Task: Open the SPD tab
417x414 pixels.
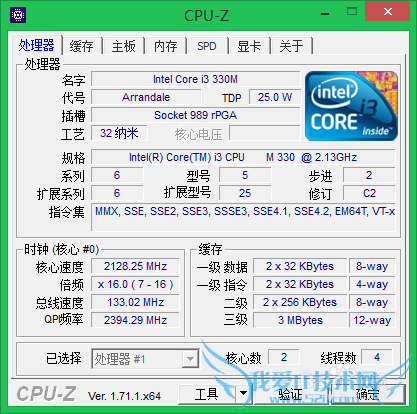Action: click(207, 46)
